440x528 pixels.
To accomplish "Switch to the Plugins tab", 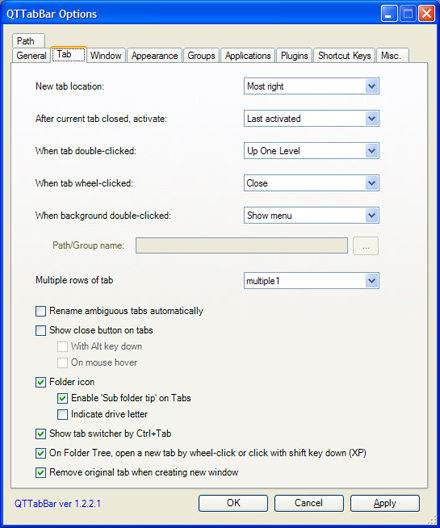I will click(x=294, y=55).
